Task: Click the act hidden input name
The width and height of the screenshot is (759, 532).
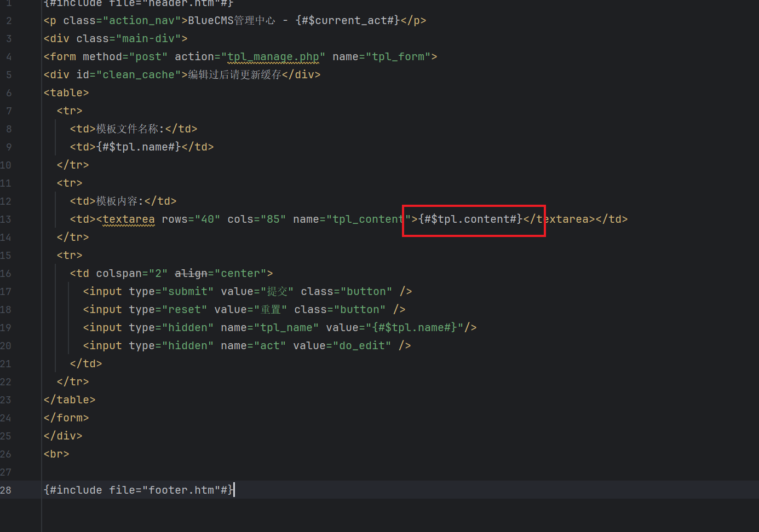Action: coord(270,346)
